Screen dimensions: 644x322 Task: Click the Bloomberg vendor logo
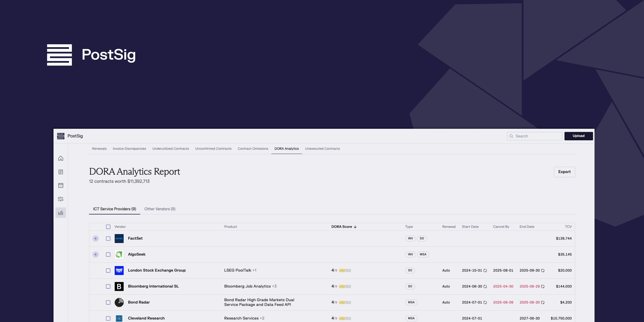tap(119, 286)
